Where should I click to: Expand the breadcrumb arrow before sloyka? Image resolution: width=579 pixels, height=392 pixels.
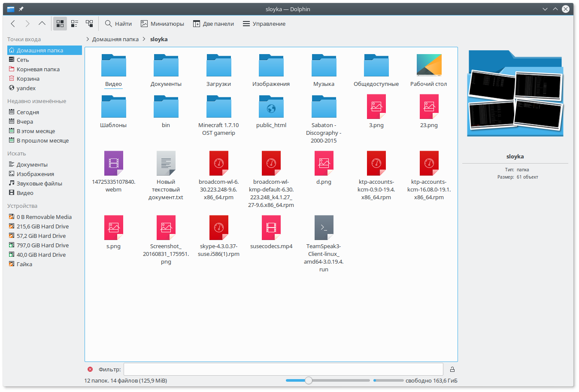(x=144, y=39)
